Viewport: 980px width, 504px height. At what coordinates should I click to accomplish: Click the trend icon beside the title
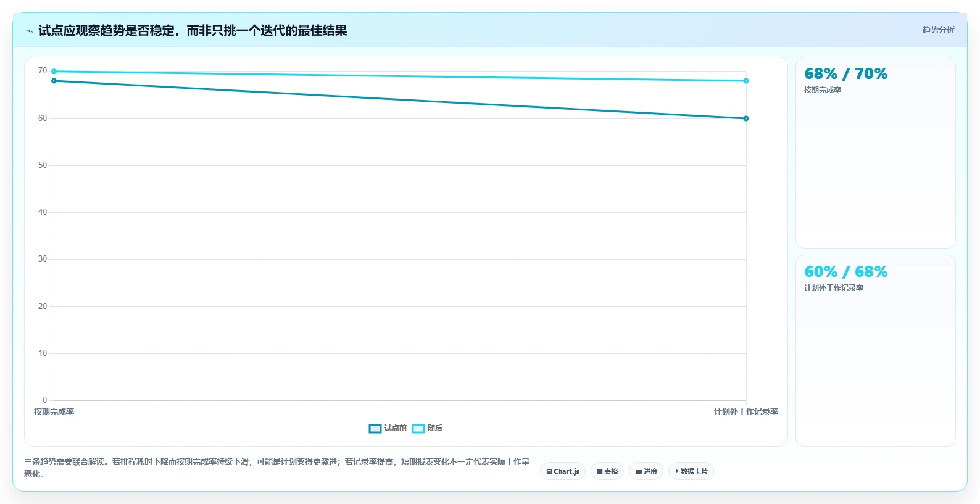(29, 31)
